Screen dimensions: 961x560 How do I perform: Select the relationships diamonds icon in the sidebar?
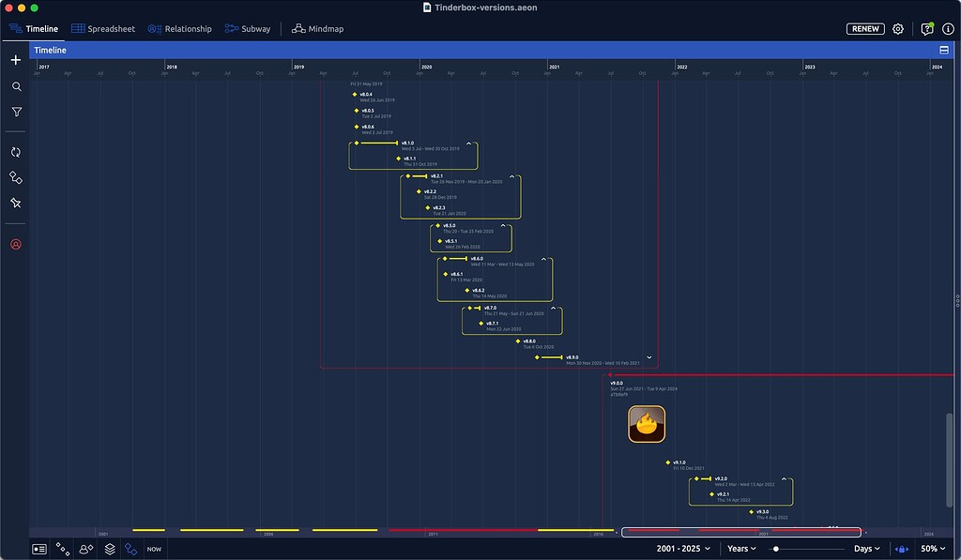[14, 177]
